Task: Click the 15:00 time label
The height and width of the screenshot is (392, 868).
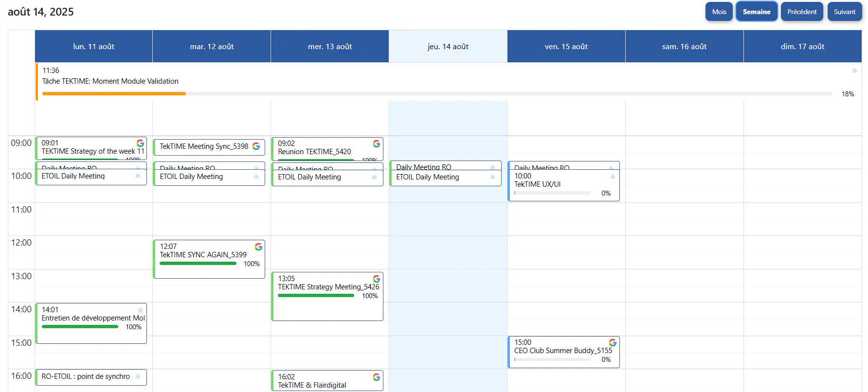Action: point(21,343)
